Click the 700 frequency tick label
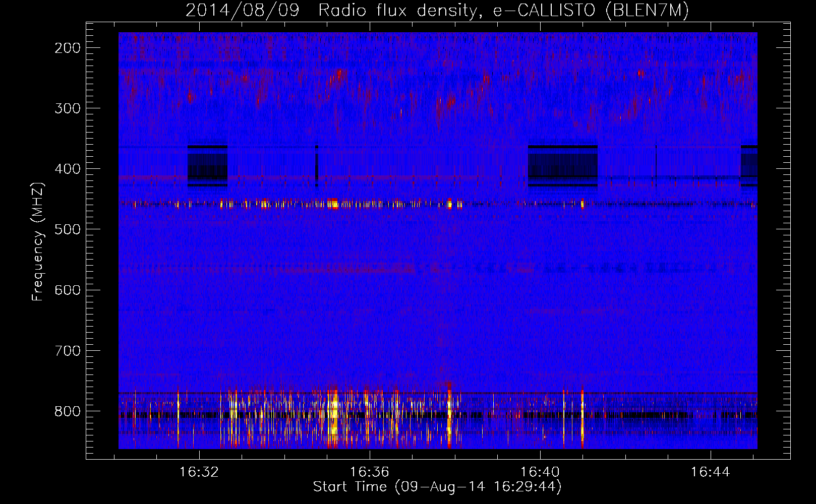 [68, 350]
